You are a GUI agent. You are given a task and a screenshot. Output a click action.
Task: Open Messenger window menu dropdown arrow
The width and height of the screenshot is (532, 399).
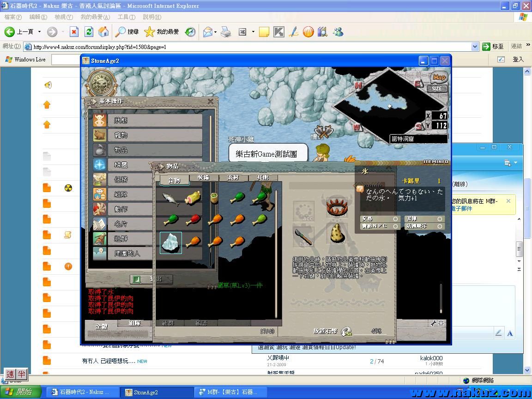[x=516, y=163]
